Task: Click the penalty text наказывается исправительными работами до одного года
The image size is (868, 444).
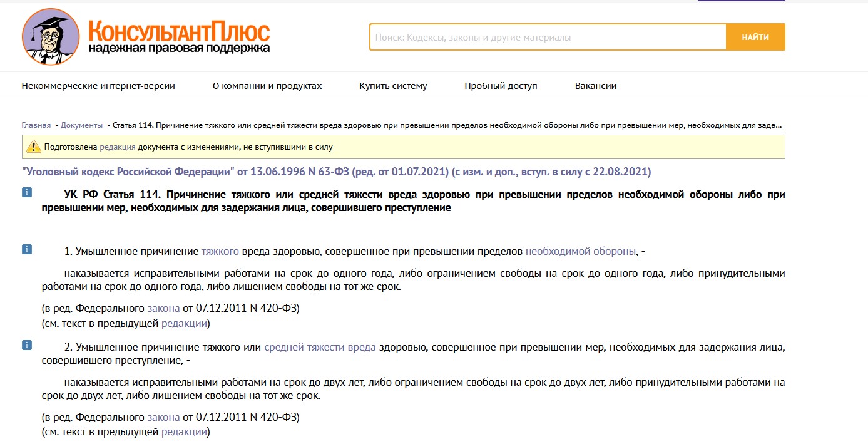Action: coord(413,280)
